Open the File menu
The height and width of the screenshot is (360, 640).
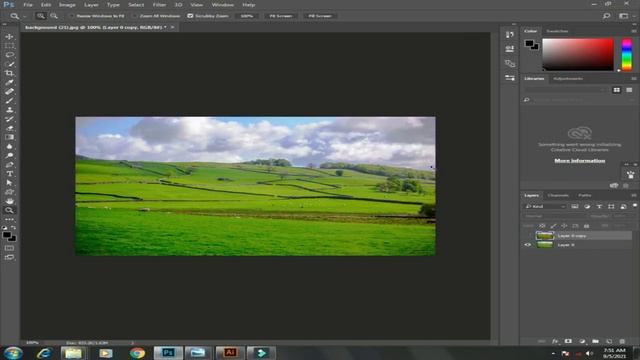[x=28, y=4]
